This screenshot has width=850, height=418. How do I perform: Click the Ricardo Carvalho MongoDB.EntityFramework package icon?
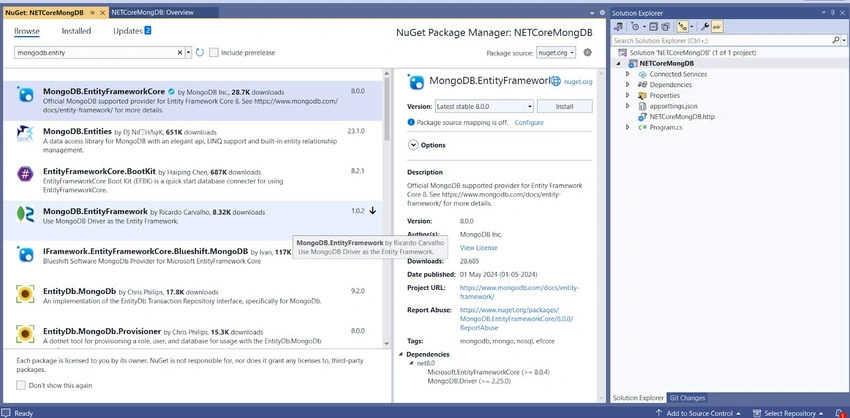[x=25, y=214]
